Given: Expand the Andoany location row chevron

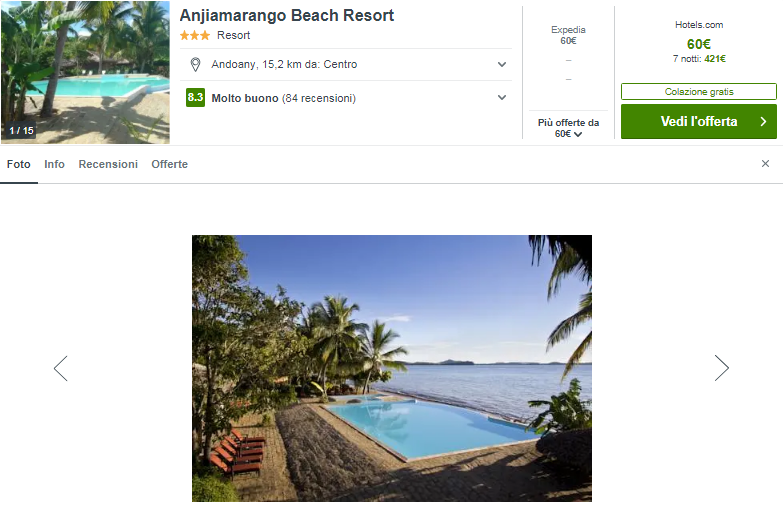Looking at the screenshot, I should [501, 65].
